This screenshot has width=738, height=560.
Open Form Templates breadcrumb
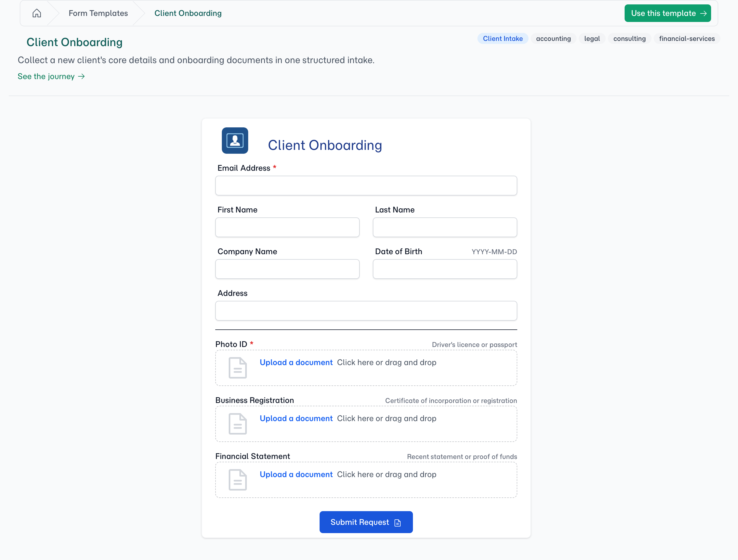pyautogui.click(x=98, y=13)
